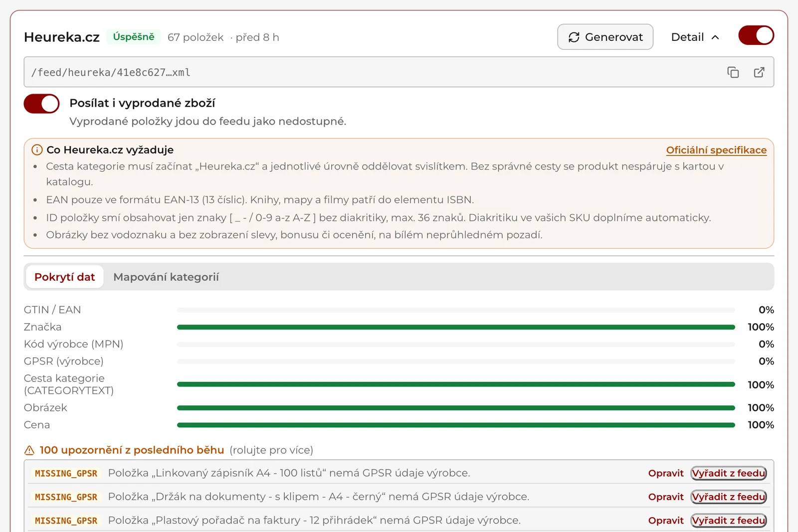
Task: Click the GTIN / EAN coverage bar
Action: coord(456,310)
